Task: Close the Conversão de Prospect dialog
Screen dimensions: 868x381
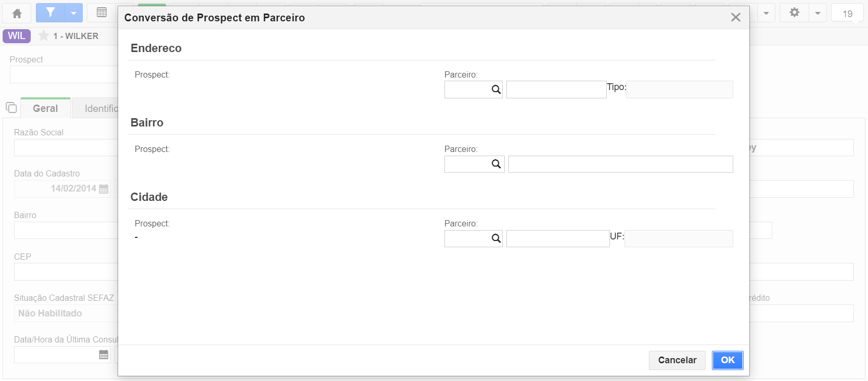Action: (x=736, y=17)
